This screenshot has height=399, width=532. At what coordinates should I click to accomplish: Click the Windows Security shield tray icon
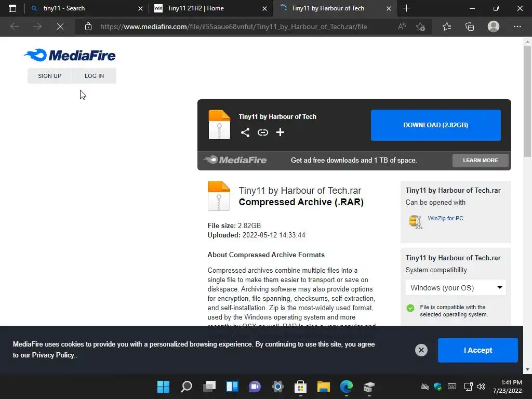[x=437, y=387]
